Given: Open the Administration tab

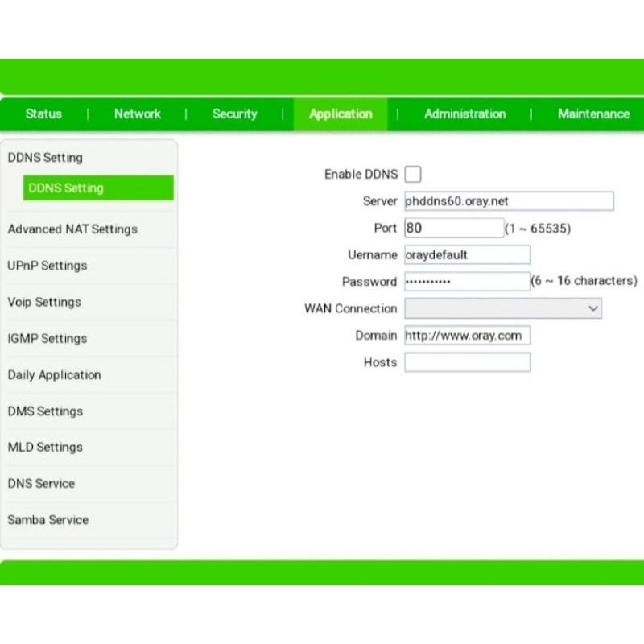Looking at the screenshot, I should 464,114.
